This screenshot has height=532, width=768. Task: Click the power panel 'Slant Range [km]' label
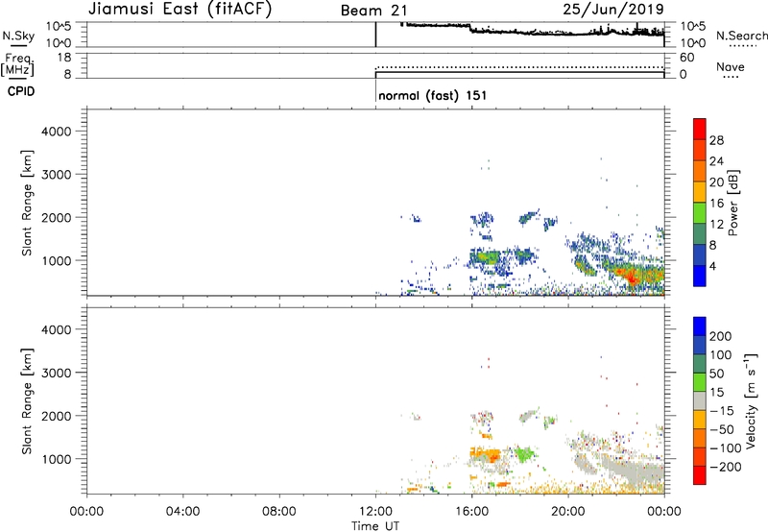point(27,203)
